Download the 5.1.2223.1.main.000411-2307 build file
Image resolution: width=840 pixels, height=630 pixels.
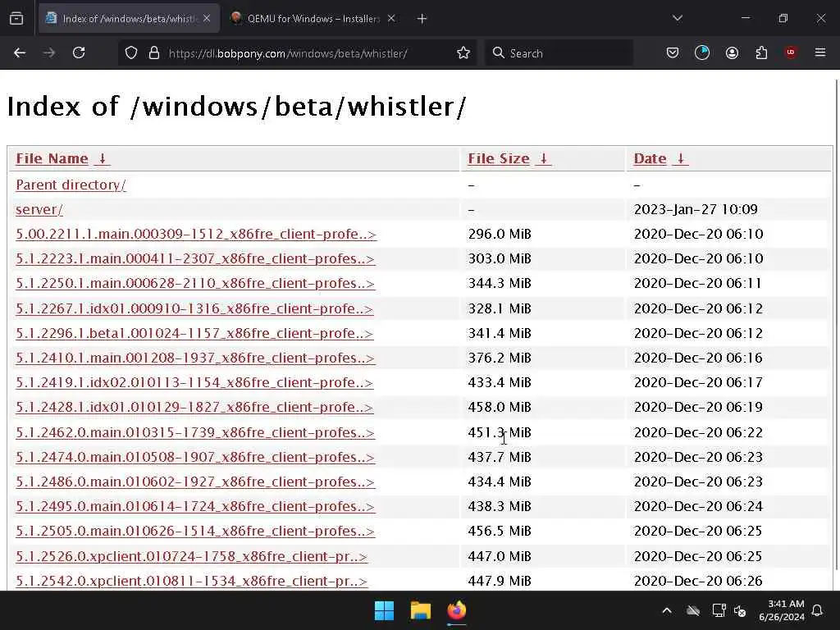point(195,258)
